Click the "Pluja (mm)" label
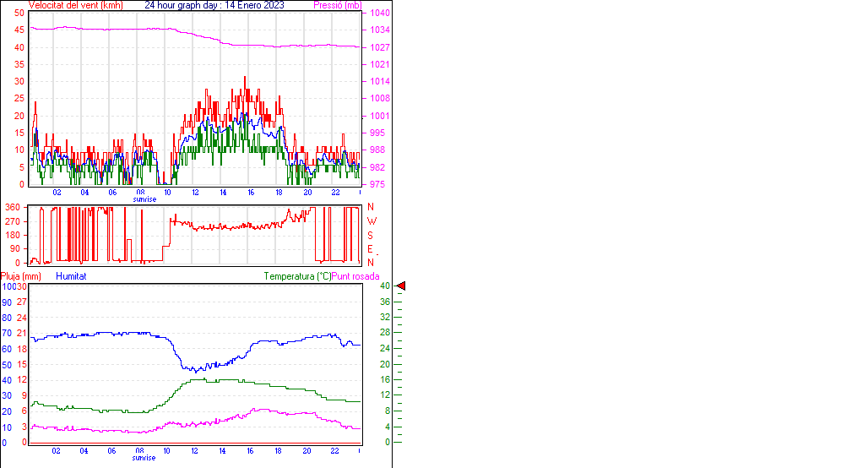Screen dimensions: 868x468 (x=21, y=276)
